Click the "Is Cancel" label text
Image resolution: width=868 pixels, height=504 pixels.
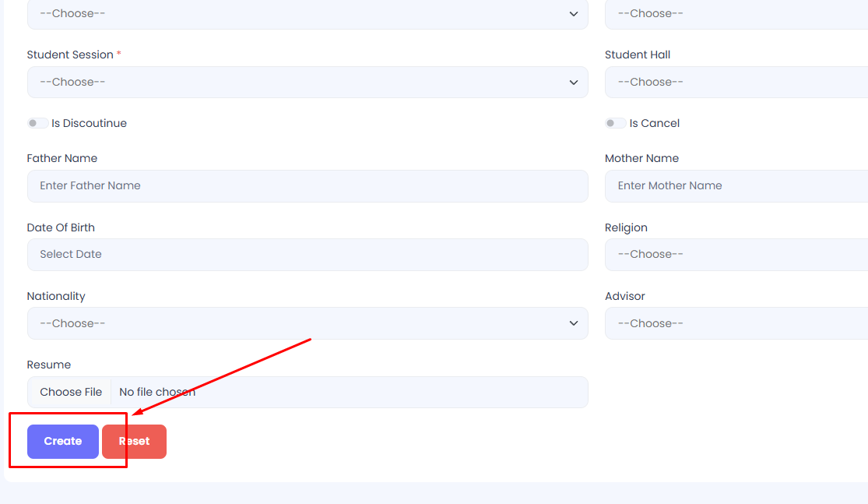pyautogui.click(x=654, y=123)
